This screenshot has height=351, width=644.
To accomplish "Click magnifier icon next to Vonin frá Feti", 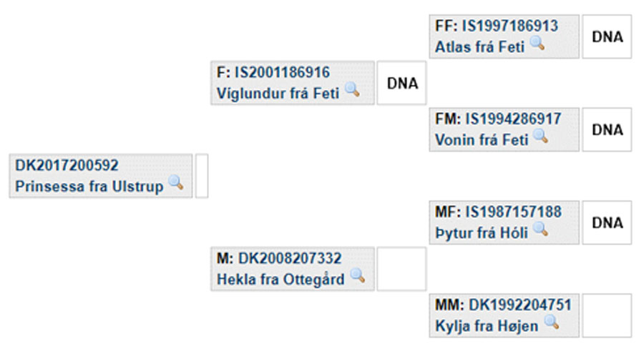I will (x=540, y=136).
